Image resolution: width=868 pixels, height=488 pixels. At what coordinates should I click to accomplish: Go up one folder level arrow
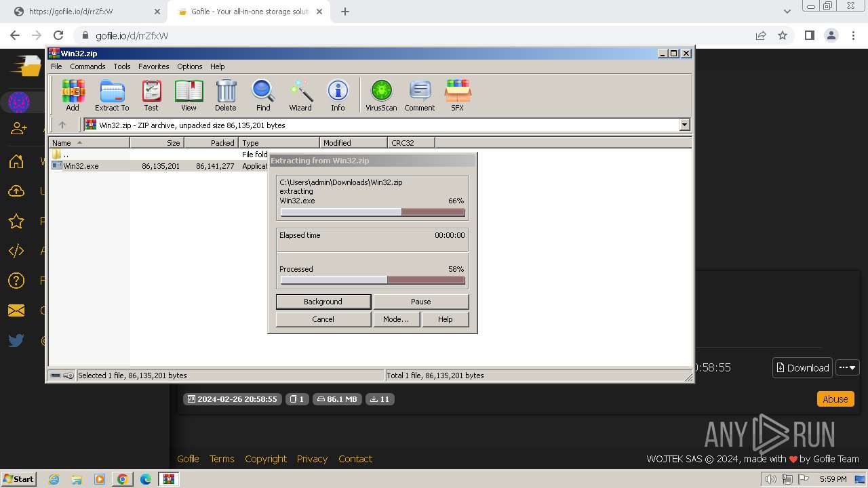[x=62, y=125]
